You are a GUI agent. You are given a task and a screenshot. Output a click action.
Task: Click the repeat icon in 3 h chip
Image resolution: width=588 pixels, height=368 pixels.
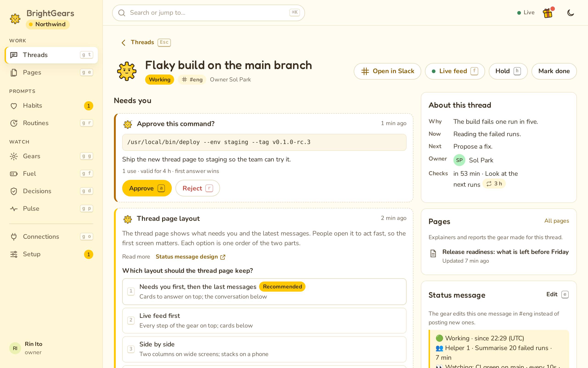489,184
